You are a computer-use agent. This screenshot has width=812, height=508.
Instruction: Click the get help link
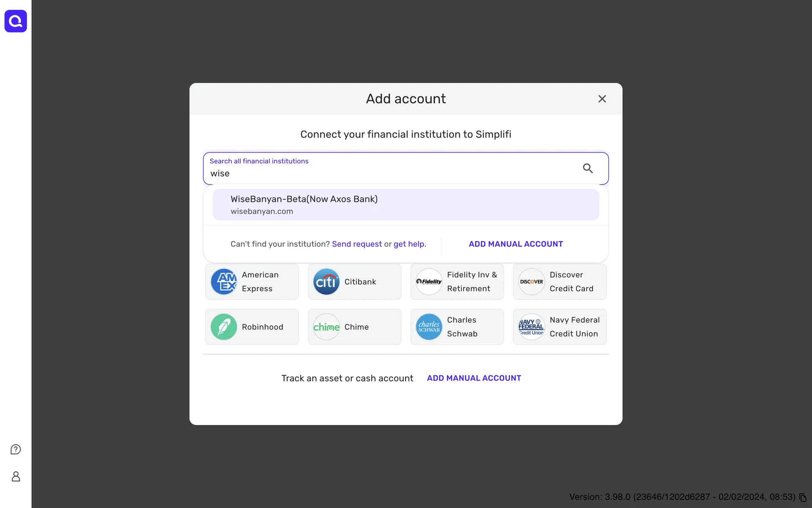409,244
